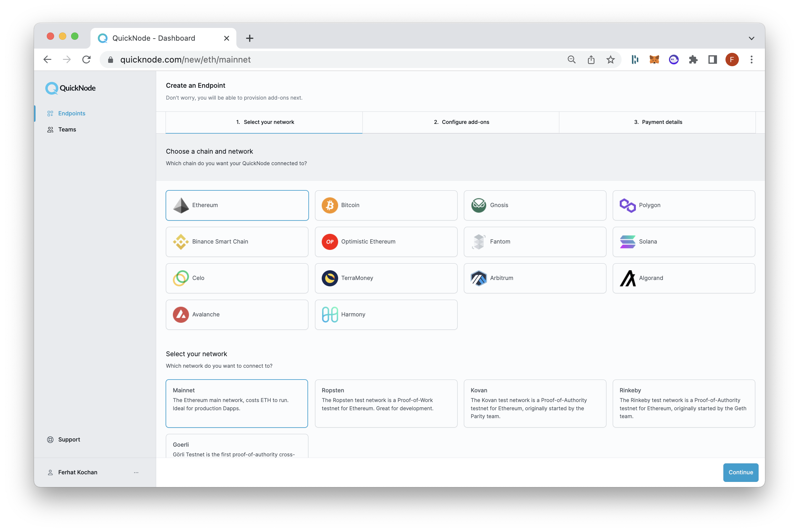Click the Continue button
The width and height of the screenshot is (799, 532).
(741, 472)
